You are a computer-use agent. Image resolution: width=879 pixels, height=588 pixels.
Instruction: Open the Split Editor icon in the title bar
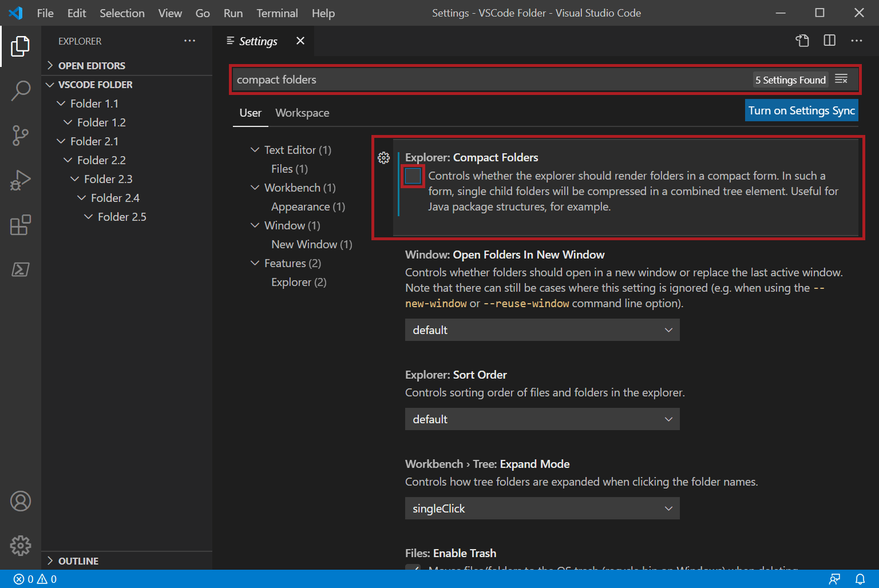pyautogui.click(x=829, y=41)
